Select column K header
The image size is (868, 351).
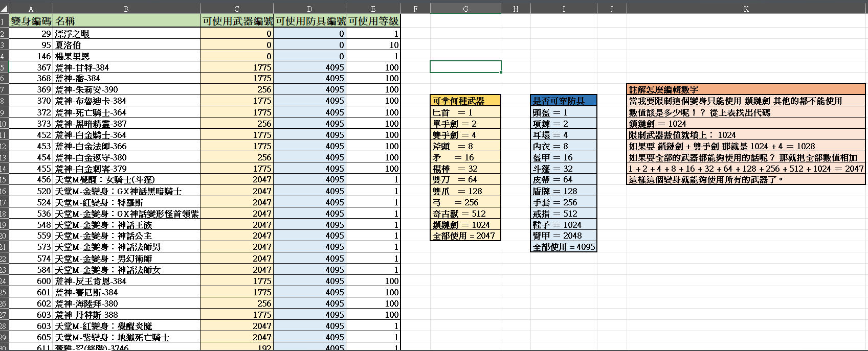(746, 9)
